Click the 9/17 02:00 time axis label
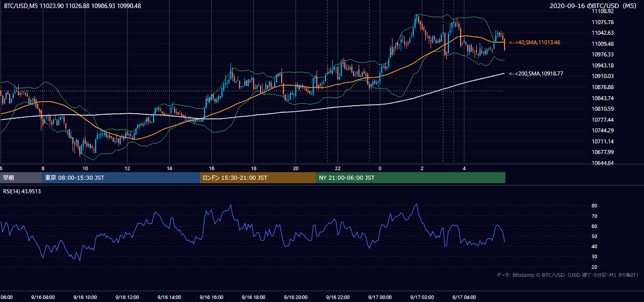 (x=422, y=297)
